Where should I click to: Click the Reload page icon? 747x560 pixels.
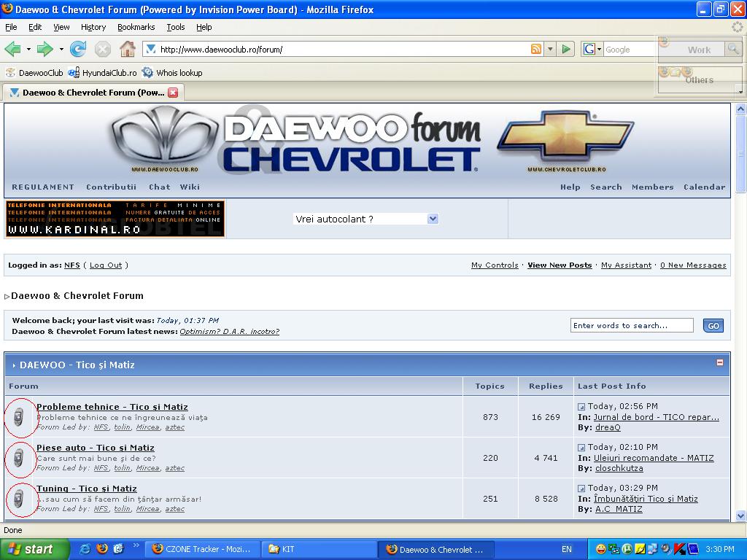click(x=78, y=49)
